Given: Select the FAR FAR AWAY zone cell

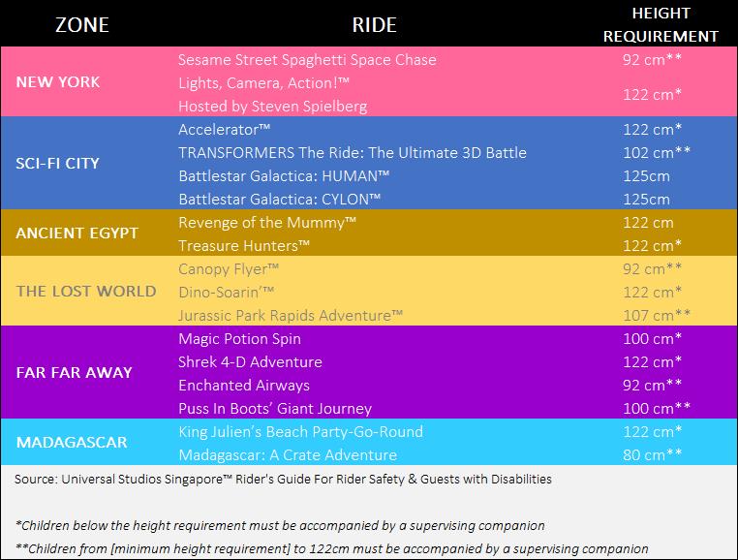Looking at the screenshot, I should point(74,373).
